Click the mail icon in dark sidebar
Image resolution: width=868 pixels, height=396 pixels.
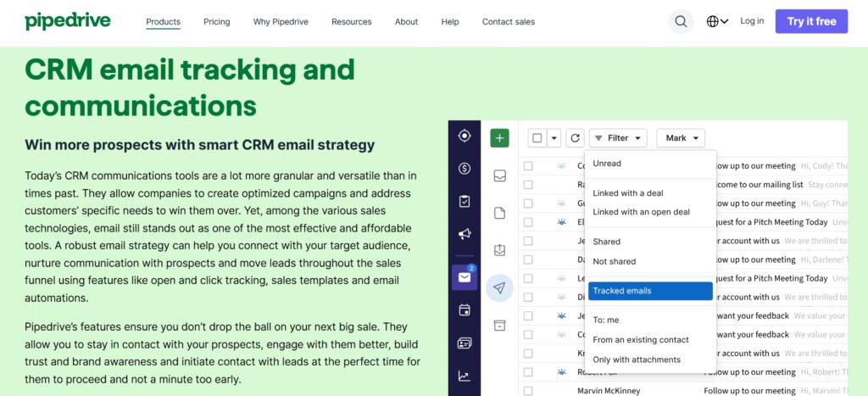[x=464, y=277]
